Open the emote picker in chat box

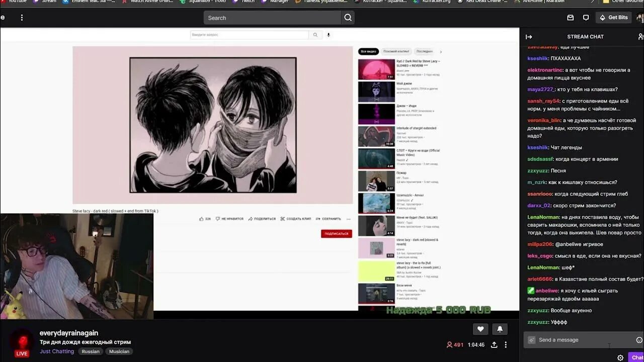point(639,340)
